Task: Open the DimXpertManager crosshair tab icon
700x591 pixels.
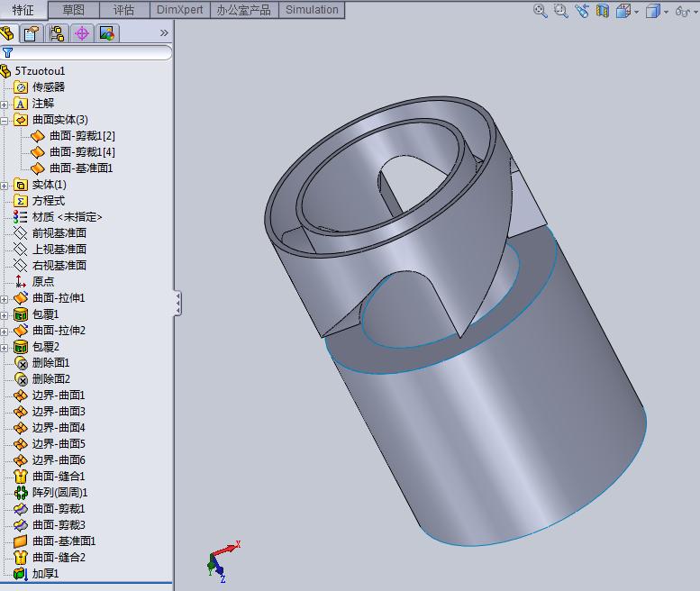Action: click(82, 33)
